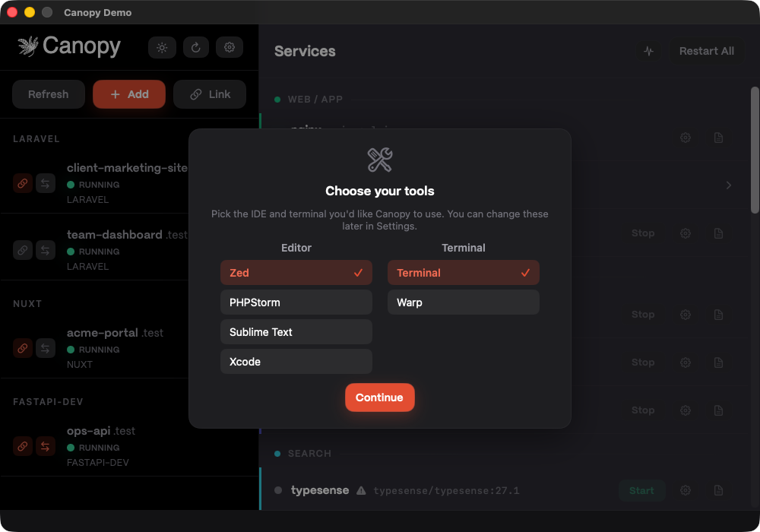The width and height of the screenshot is (760, 532).
Task: Click swap arrows icon for team-dashboard
Action: click(x=45, y=251)
